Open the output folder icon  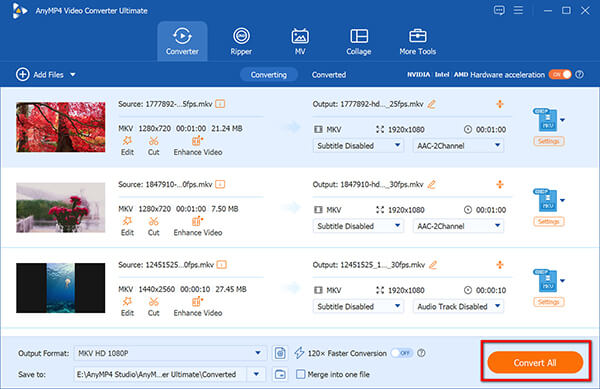(280, 374)
